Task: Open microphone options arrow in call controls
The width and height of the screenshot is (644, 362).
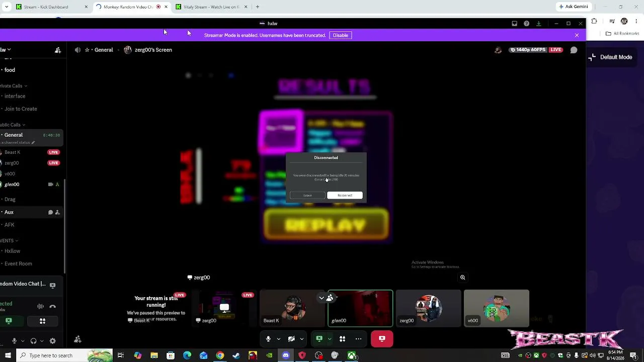Action: point(278,339)
